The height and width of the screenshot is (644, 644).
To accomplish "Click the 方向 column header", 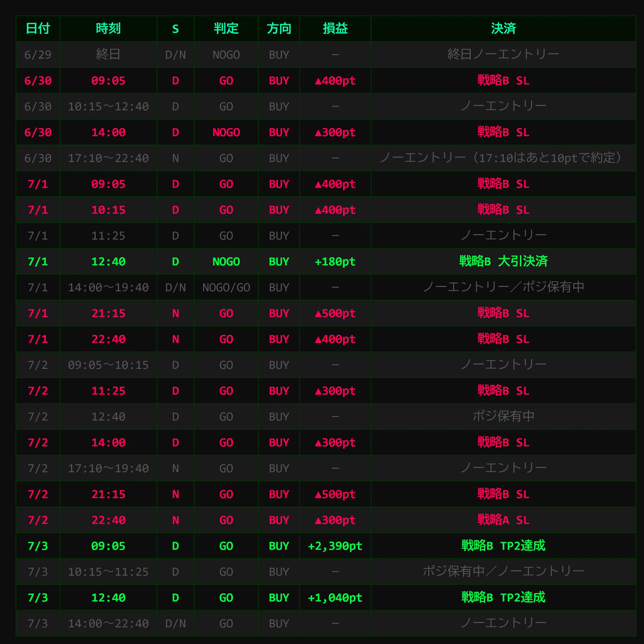I will pos(279,29).
